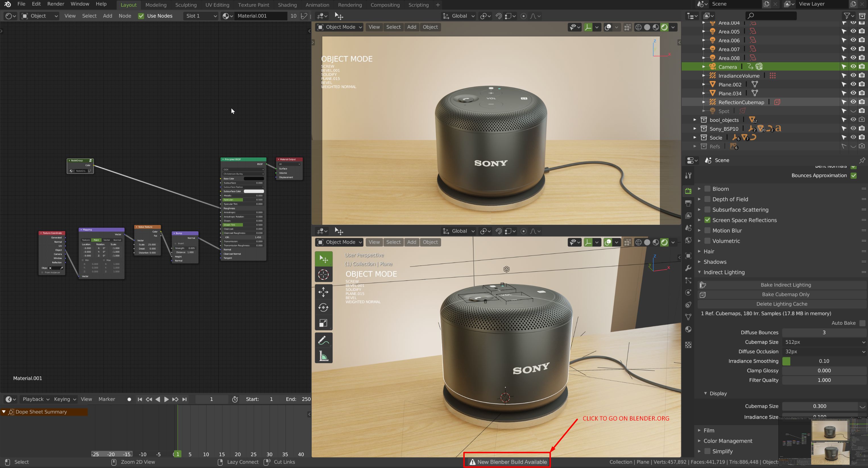Toggle Bounces Approximation checkbox

point(853,175)
